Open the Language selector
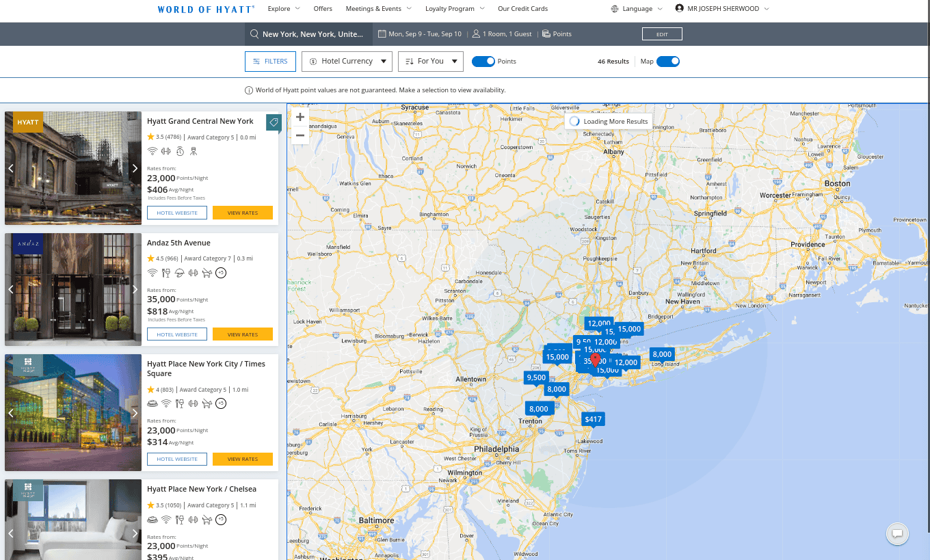This screenshot has height=560, width=930. (x=637, y=9)
